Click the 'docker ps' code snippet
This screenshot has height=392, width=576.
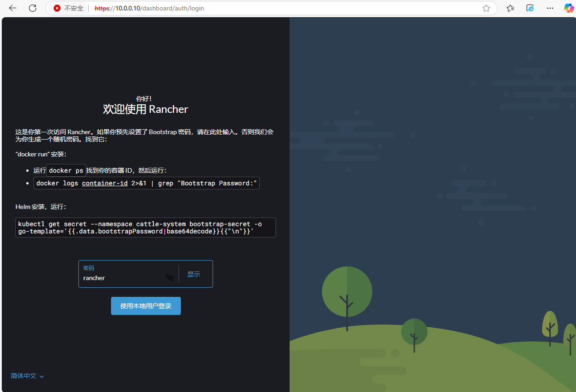66,170
